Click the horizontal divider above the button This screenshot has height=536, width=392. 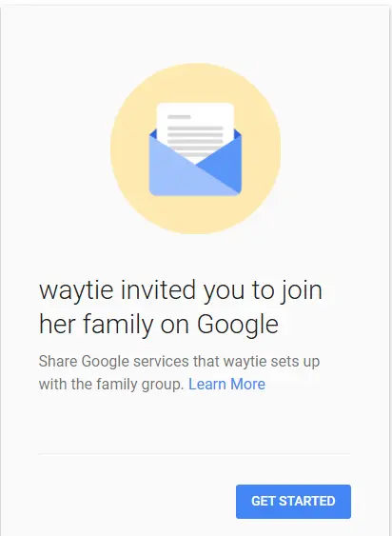195,454
